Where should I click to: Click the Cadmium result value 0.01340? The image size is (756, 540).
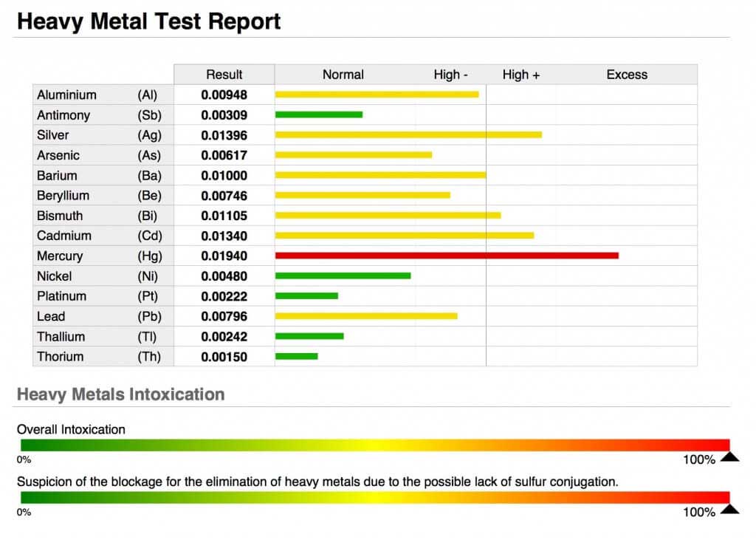(224, 236)
